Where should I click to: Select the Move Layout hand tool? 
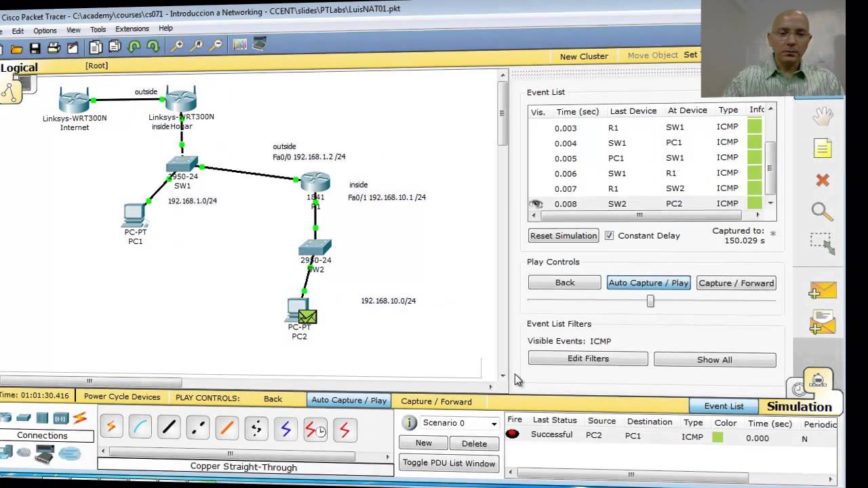click(823, 117)
